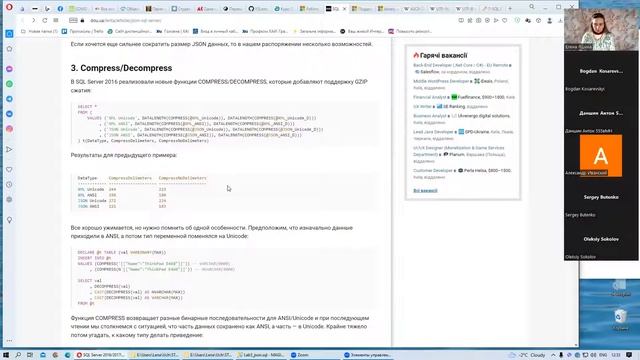Open the 'Customer Developer' vacancy link
The image size is (640, 360).
[433, 170]
